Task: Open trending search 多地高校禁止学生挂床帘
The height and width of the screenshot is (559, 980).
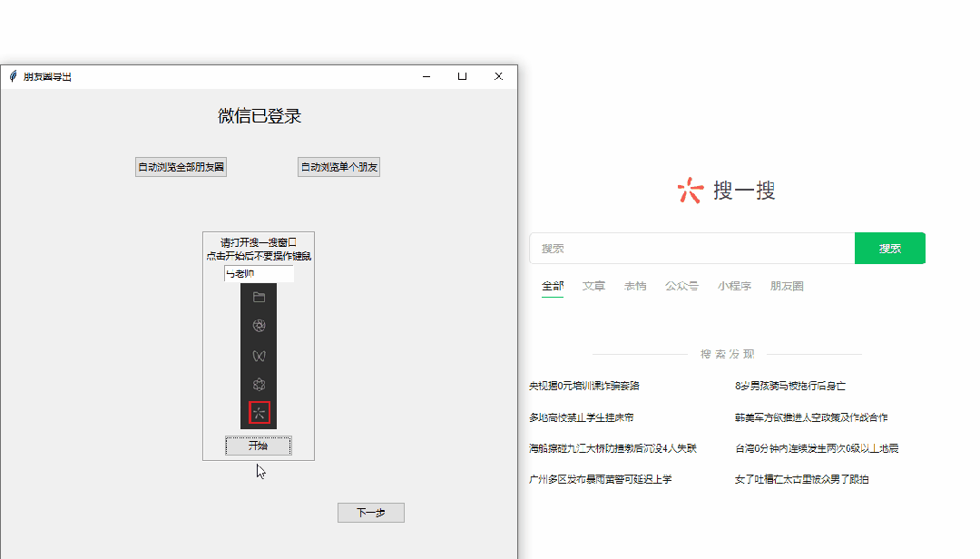Action: 582,417
